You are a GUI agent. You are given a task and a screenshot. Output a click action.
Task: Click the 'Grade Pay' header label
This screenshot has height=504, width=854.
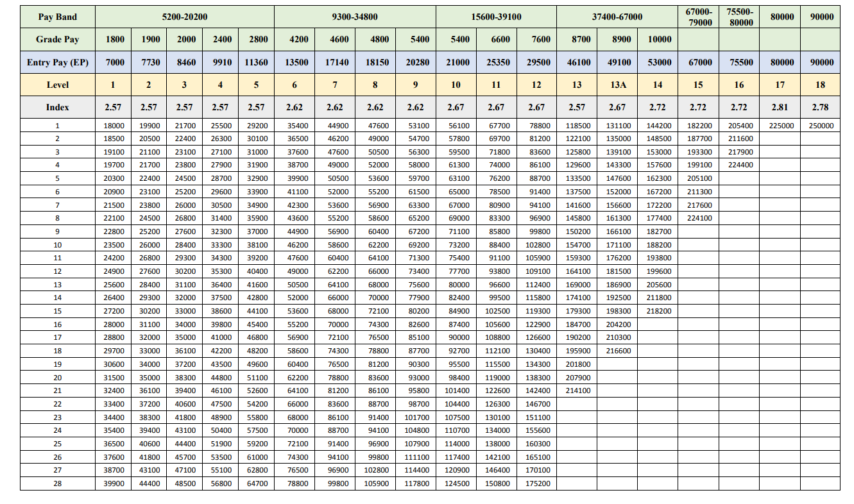(x=57, y=39)
